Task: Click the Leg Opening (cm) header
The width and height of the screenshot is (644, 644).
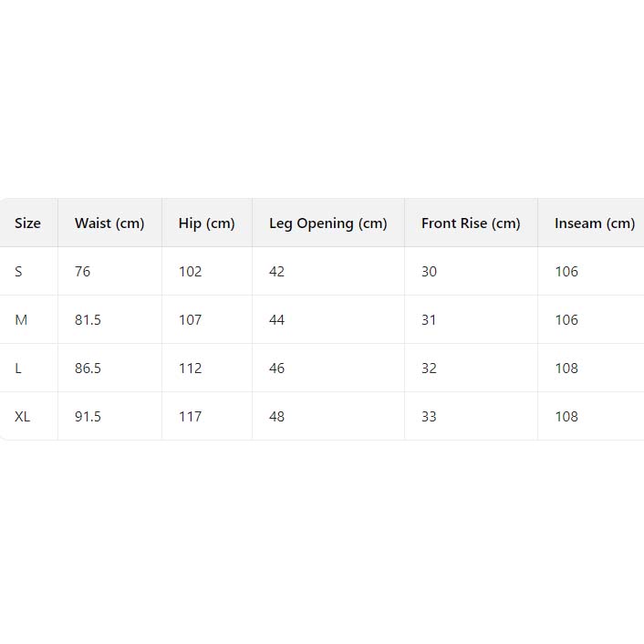Action: click(327, 223)
